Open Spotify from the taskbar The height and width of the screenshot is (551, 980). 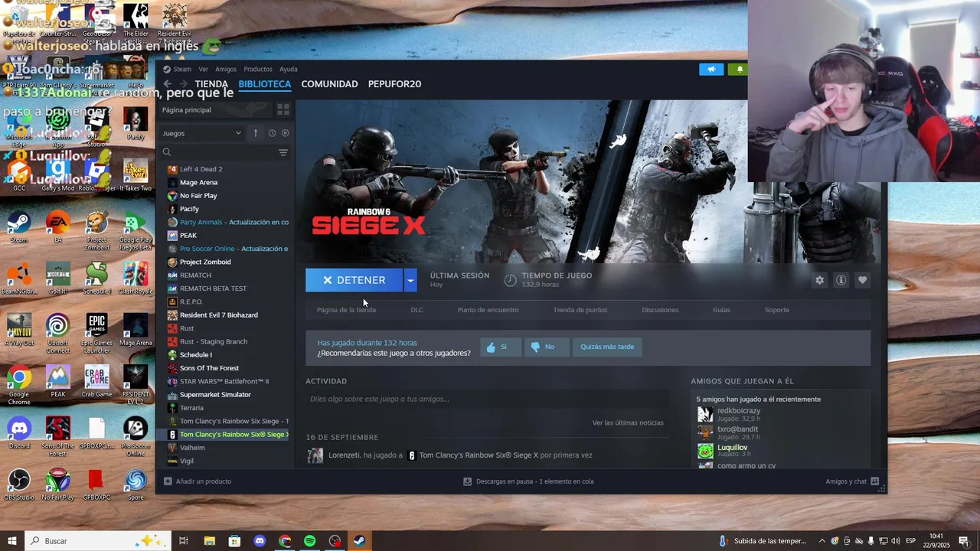(310, 541)
